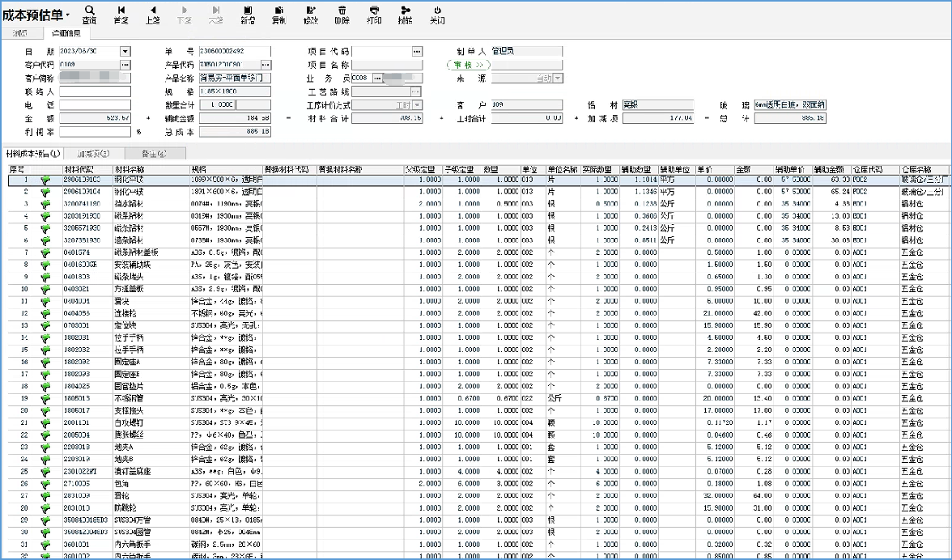This screenshot has height=560, width=952.
Task: Click the green icon in row 1
Action: click(x=45, y=180)
